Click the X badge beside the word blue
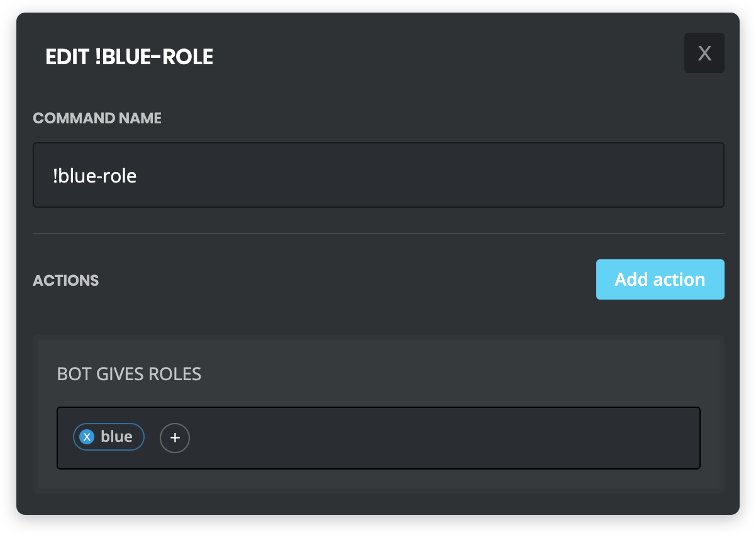 (x=87, y=436)
